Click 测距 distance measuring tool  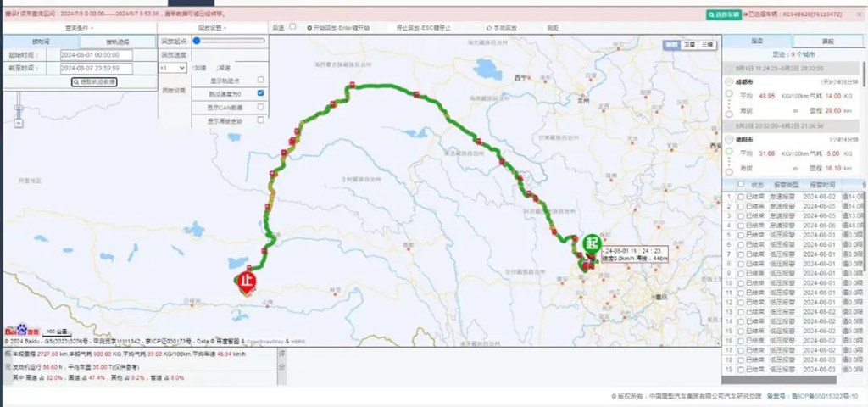click(x=553, y=27)
